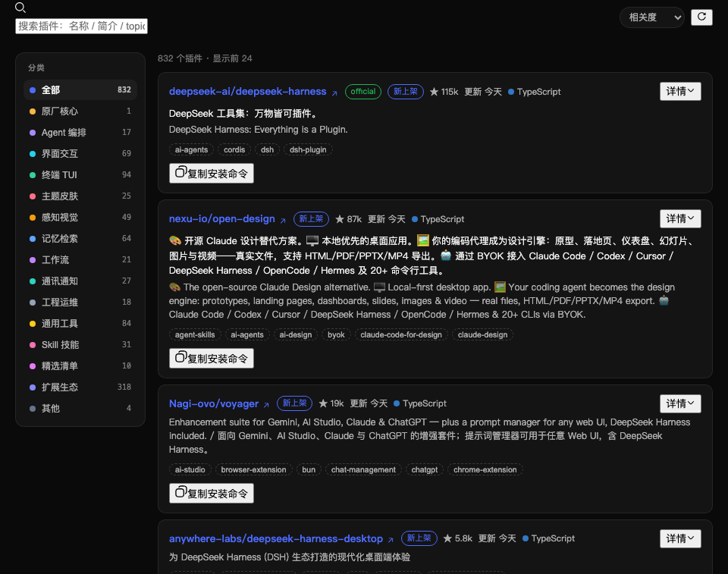The width and height of the screenshot is (728, 574).
Task: Select the 精选清单 category
Action: [x=80, y=366]
